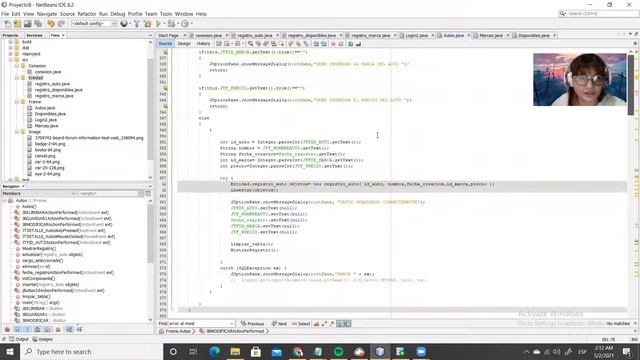Switch to the Projects panel tab
The height and width of the screenshot is (360, 640).
(11, 36)
